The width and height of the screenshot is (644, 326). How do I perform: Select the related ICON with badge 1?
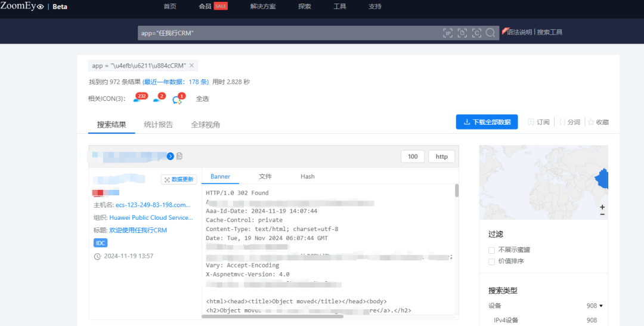click(x=179, y=99)
